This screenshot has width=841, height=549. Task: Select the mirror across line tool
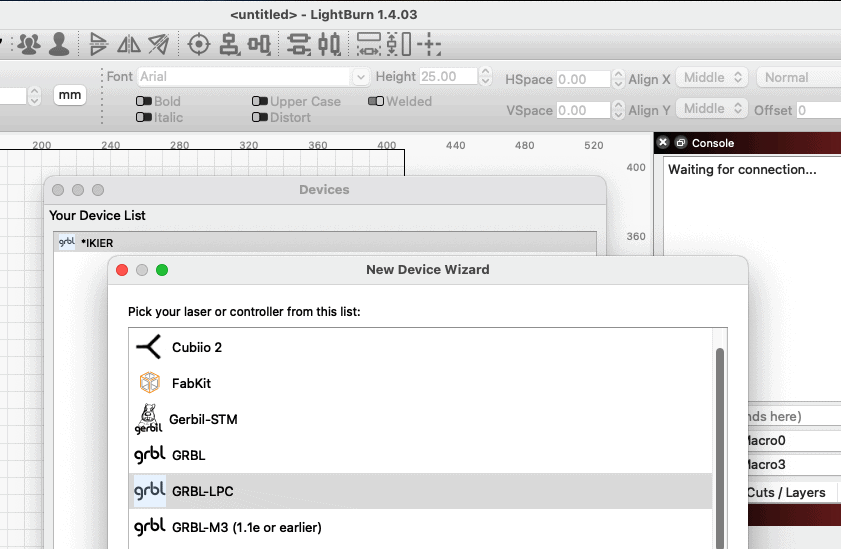(158, 44)
